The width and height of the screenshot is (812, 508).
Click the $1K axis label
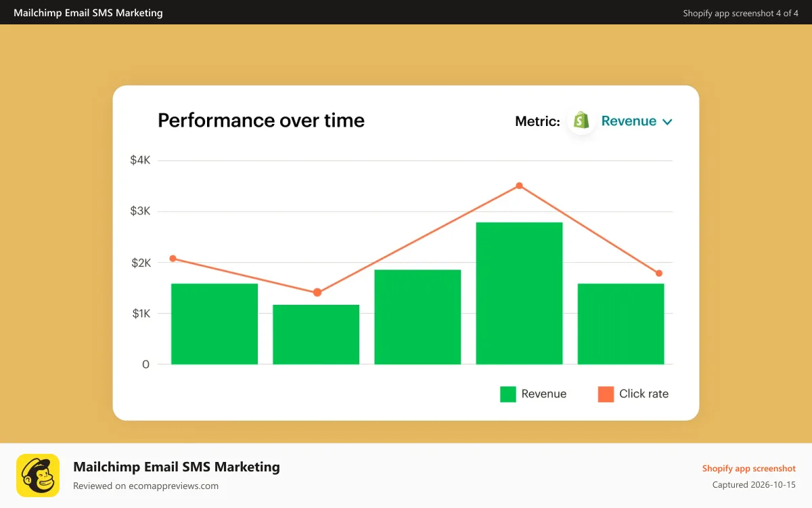140,314
